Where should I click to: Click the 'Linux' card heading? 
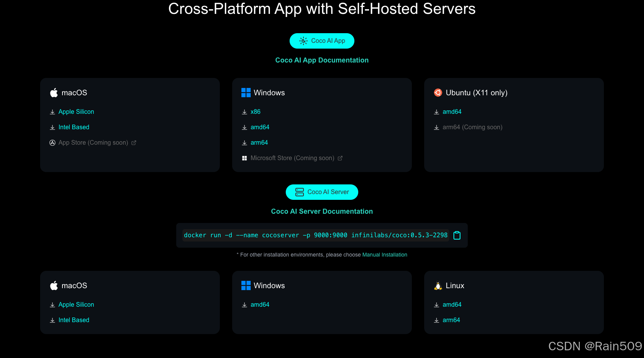point(455,285)
